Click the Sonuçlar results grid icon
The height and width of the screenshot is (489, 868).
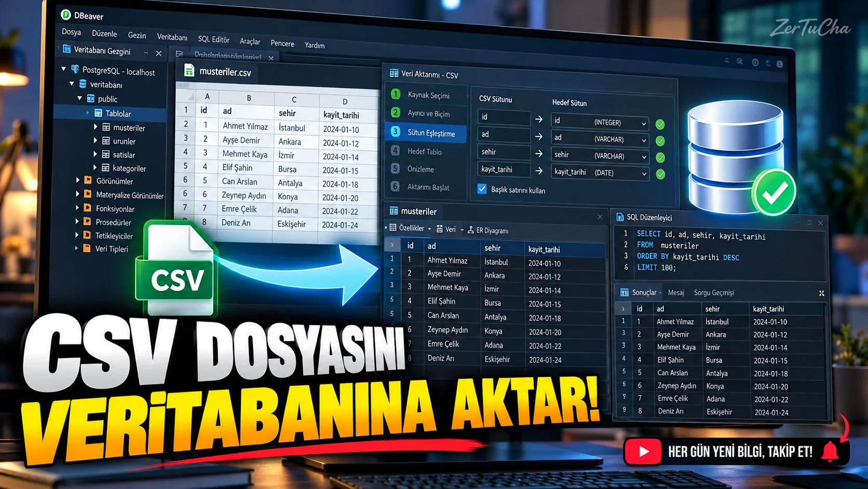click(x=625, y=292)
